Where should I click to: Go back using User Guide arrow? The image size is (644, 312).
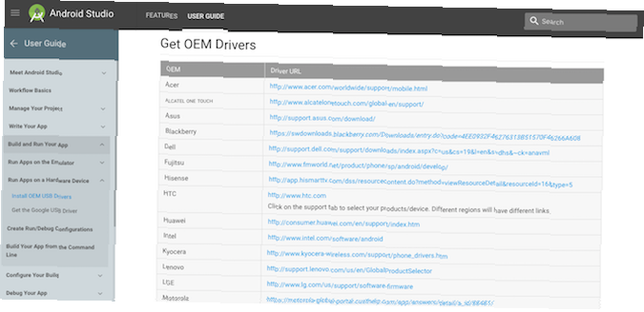(14, 44)
